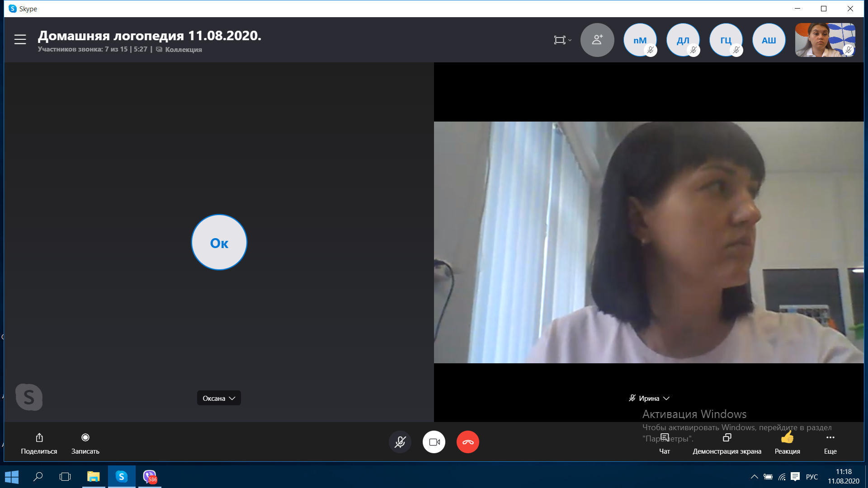The image size is (868, 488).
Task: Open the Еще more options menu
Action: pos(830,443)
